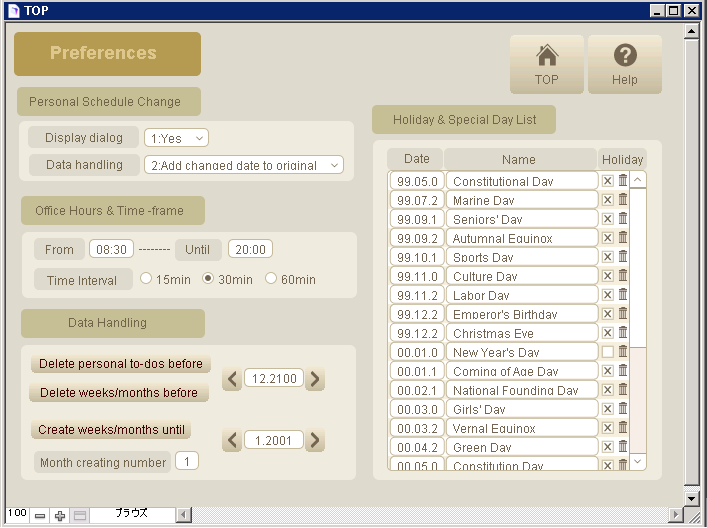Go to previous month for the 12.2100 date
Image resolution: width=707 pixels, height=528 pixels.
pyautogui.click(x=232, y=379)
